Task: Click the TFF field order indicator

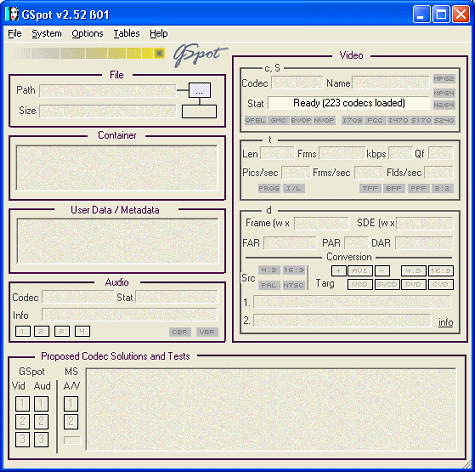Action: click(370, 188)
